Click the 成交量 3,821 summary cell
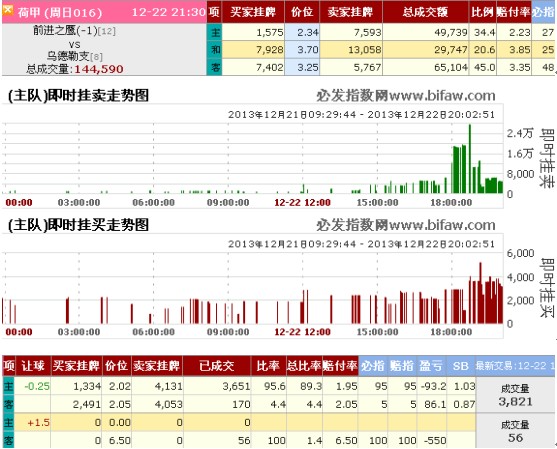Image resolution: width=557 pixels, height=449 pixels. coord(515,395)
